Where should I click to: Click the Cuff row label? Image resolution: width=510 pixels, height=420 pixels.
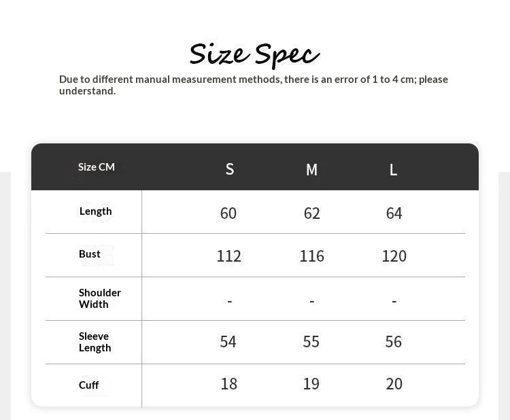click(88, 385)
